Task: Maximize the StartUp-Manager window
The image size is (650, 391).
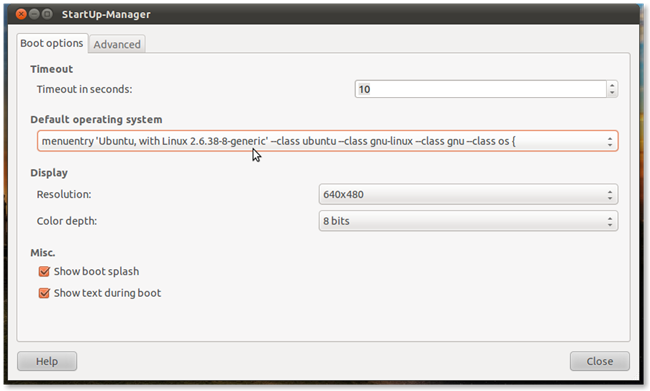Action: (47, 14)
